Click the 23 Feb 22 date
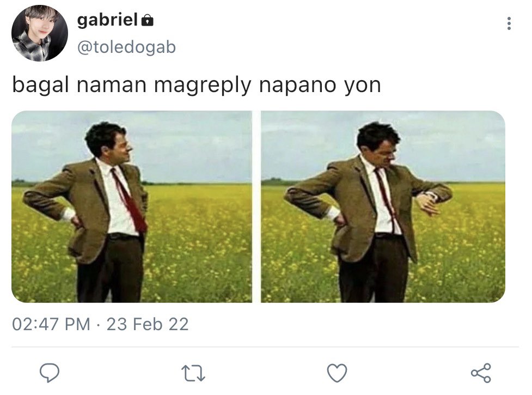Image resolution: width=532 pixels, height=395 pixels. tap(148, 324)
